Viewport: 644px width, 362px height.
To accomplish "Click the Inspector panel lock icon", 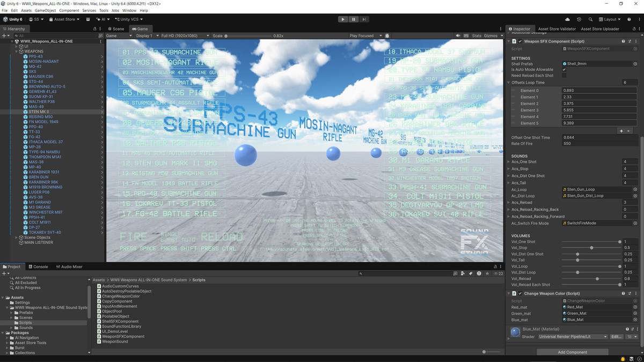I will (633, 29).
